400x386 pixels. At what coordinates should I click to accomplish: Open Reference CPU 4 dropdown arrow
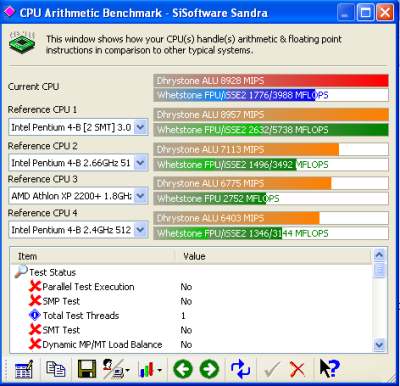pyautogui.click(x=141, y=230)
